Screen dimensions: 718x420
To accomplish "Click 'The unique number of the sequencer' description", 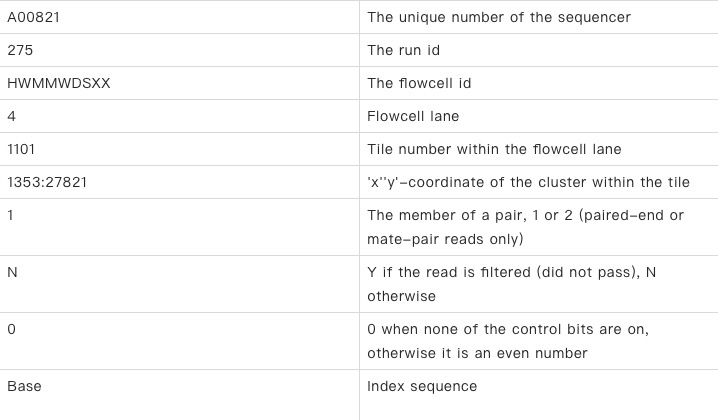I will (499, 17).
